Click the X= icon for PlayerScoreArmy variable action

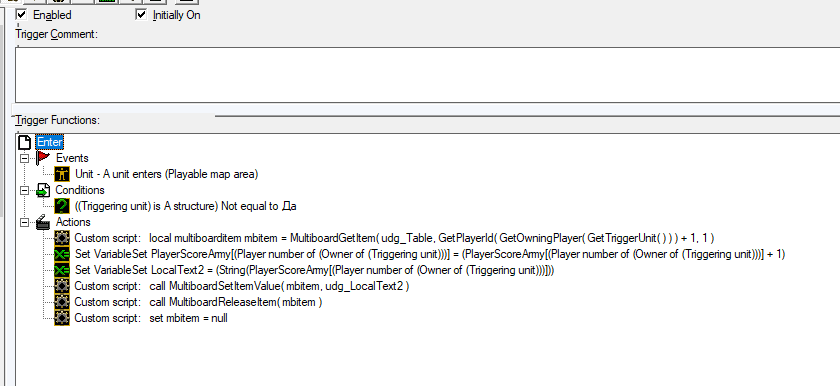[x=62, y=254]
